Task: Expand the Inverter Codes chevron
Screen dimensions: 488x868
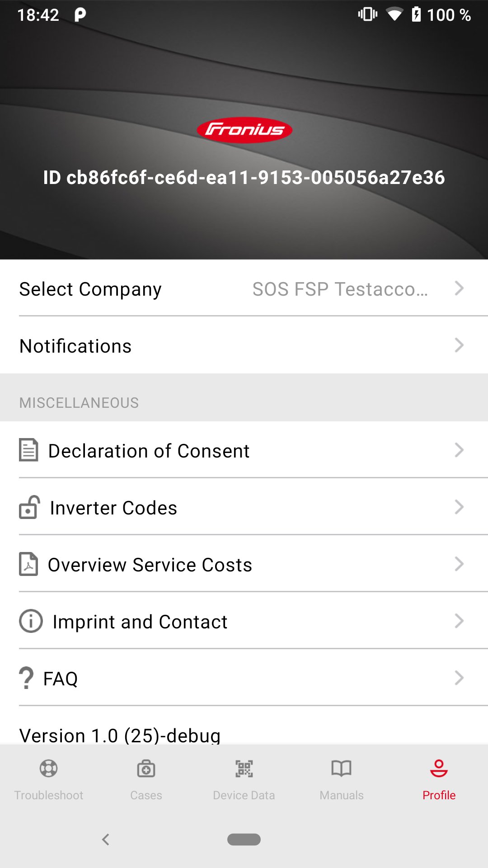Action: [459, 507]
